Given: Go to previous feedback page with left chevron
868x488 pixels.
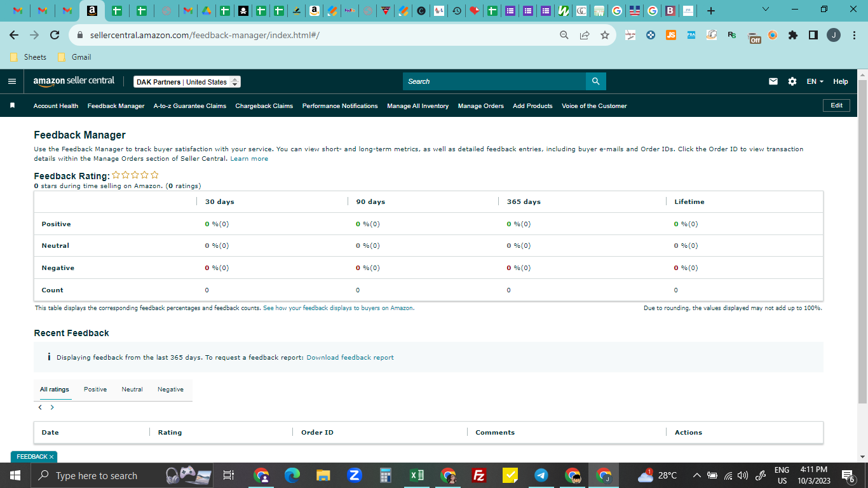Looking at the screenshot, I should [x=40, y=407].
